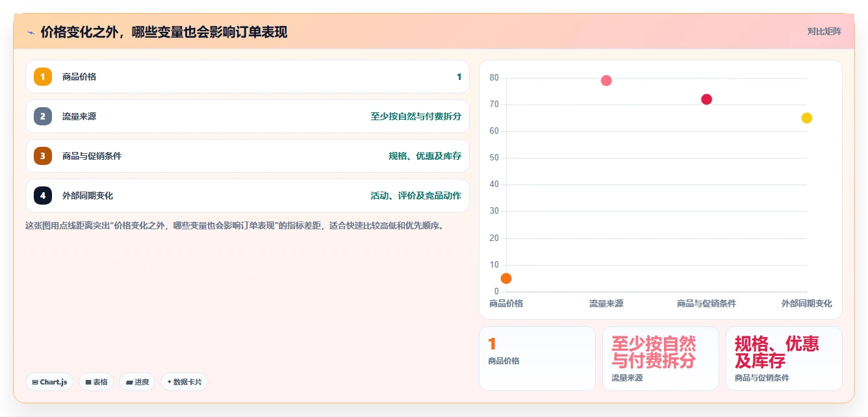
Task: Click the x-axis label 流量来源
Action: point(606,303)
